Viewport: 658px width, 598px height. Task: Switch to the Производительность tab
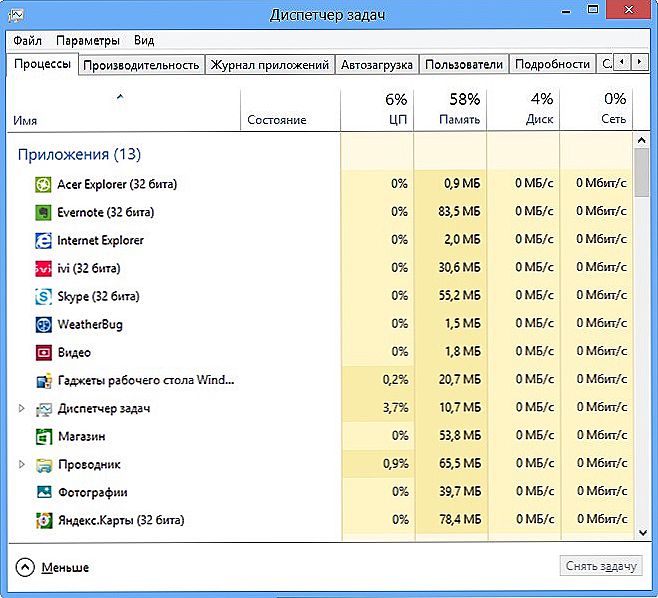coord(141,65)
